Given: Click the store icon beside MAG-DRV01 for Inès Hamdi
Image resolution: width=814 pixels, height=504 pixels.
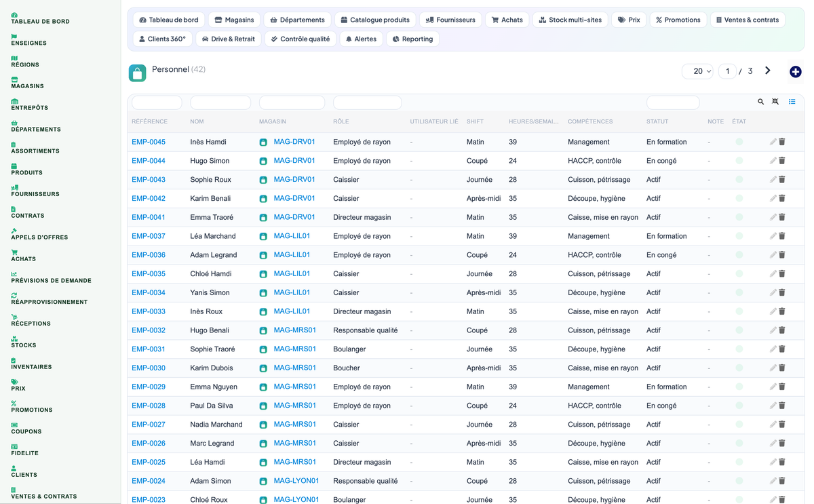Looking at the screenshot, I should coord(263,142).
